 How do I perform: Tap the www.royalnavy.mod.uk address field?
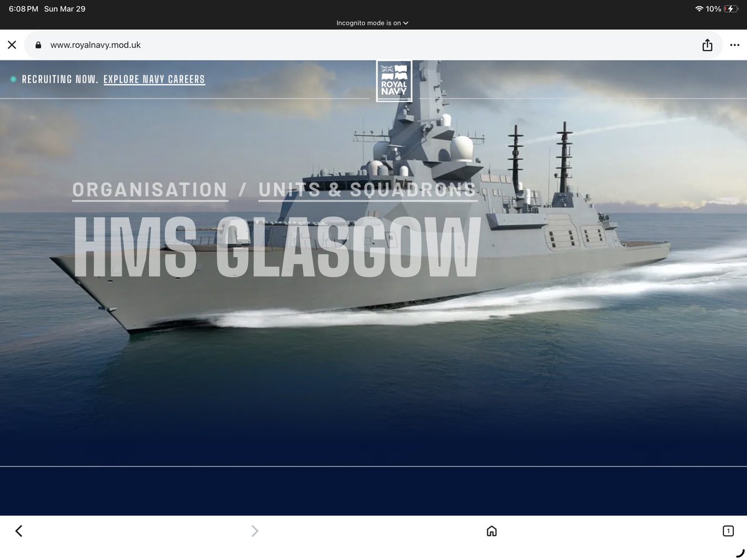click(x=373, y=45)
